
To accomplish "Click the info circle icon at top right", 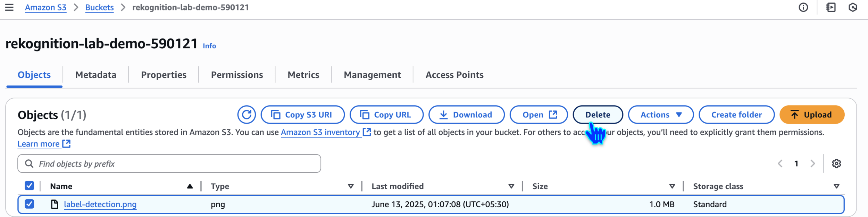I will [803, 7].
